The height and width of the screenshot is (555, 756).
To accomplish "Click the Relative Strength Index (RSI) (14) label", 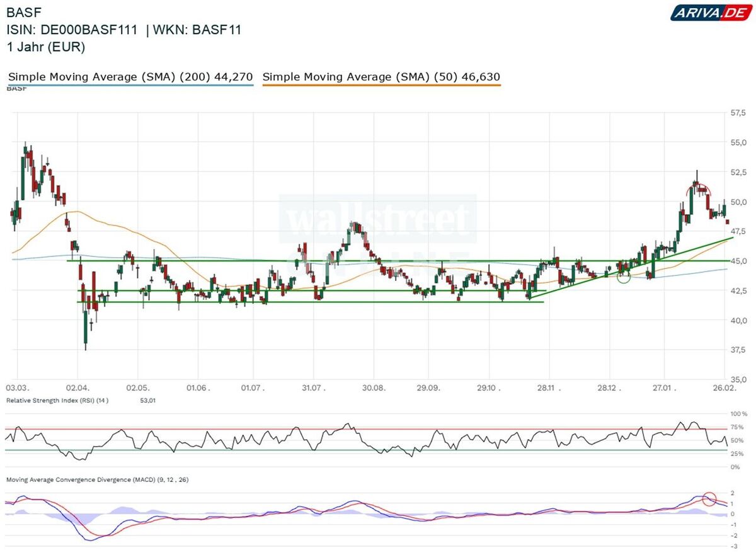I will point(57,400).
